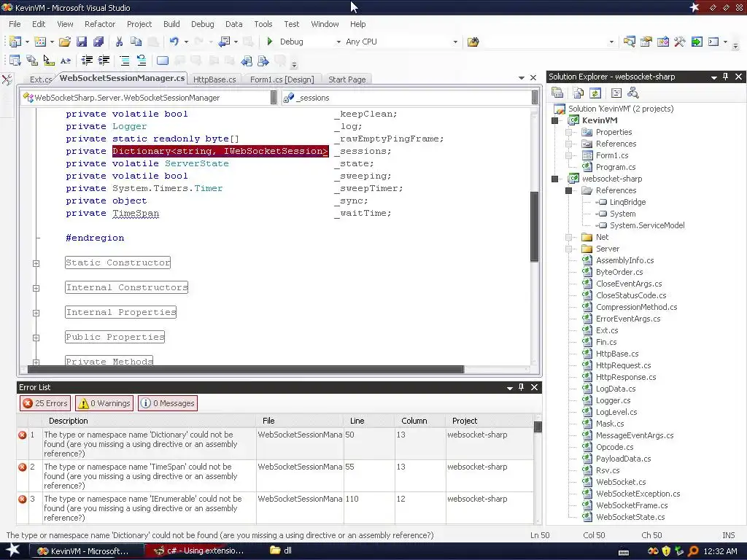Viewport: 747px width, 560px height.
Task: Cut selection with the scissors icon
Action: 119,42
